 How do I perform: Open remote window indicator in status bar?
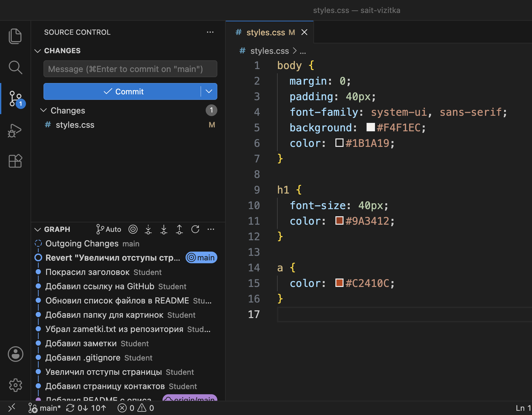[x=12, y=408]
